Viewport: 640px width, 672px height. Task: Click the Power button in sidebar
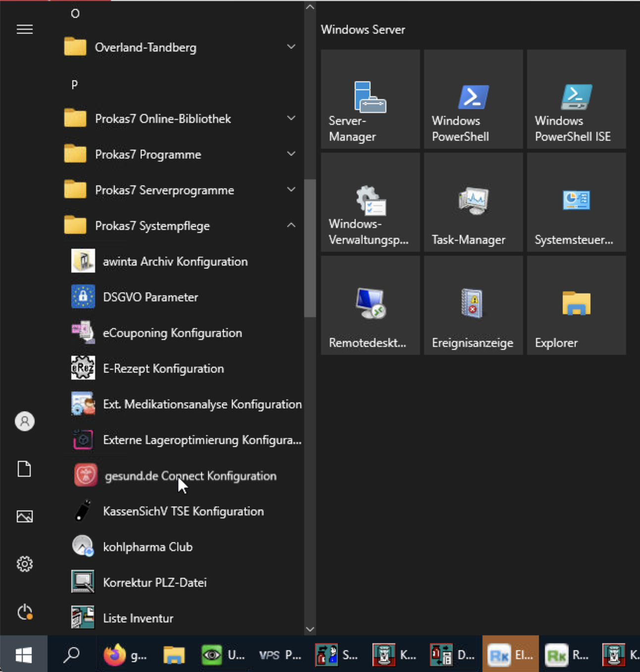24,612
